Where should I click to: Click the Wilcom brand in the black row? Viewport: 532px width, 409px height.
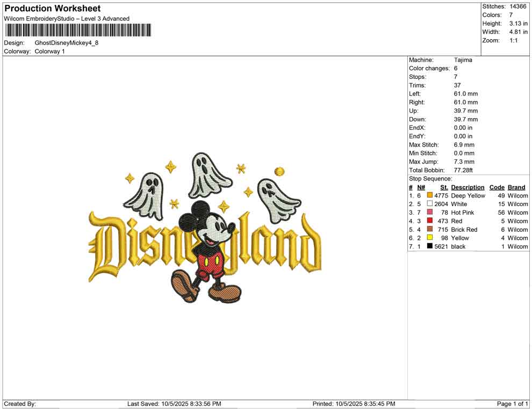tap(517, 246)
